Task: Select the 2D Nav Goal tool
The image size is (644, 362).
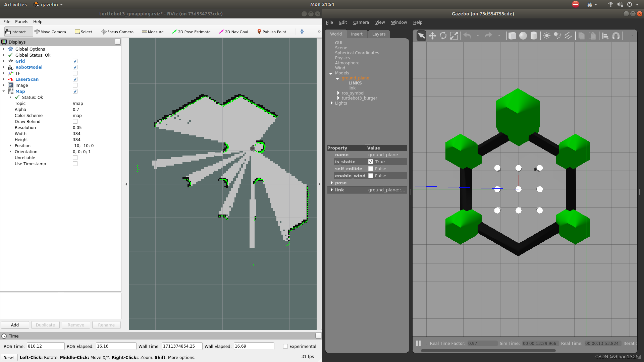Action: [x=233, y=32]
